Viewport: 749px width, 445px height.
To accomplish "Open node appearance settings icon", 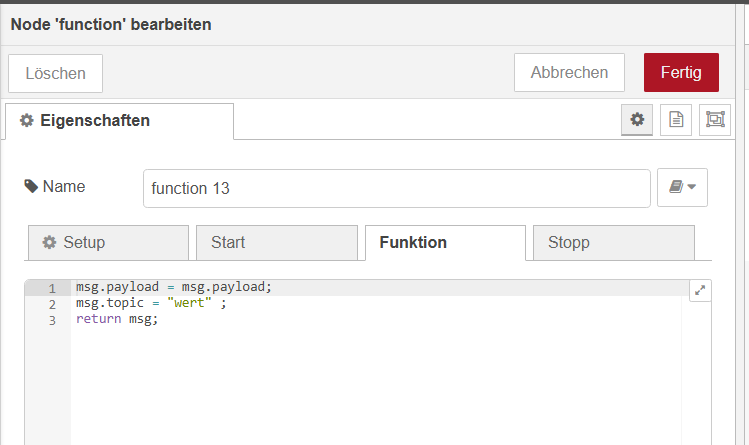I will tap(715, 119).
